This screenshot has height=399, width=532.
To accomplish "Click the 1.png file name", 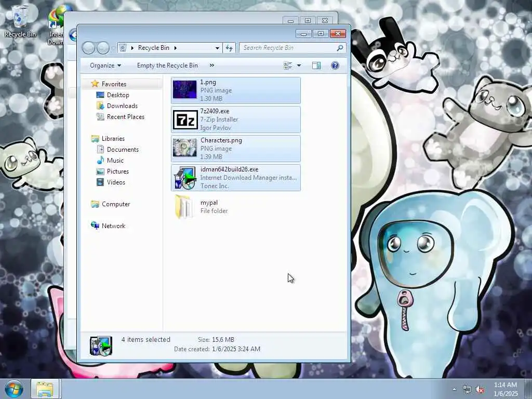I will (208, 82).
